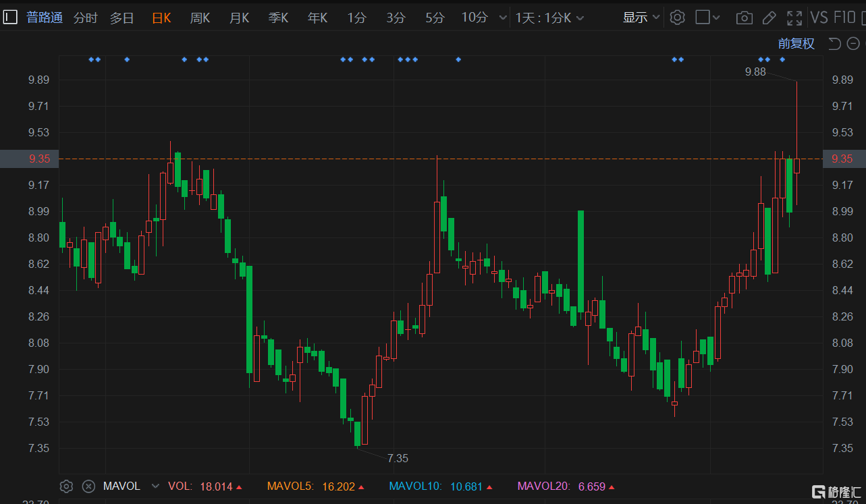Enter fullscreen chart mode

(794, 18)
